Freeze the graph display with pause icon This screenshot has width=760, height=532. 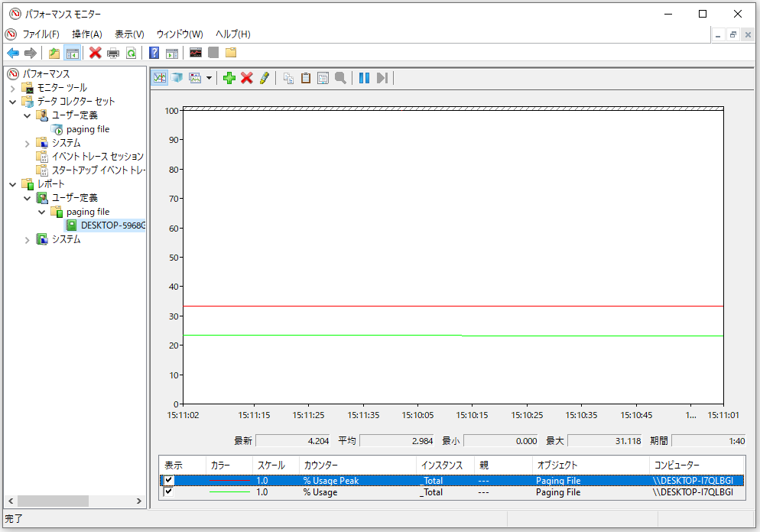click(364, 77)
